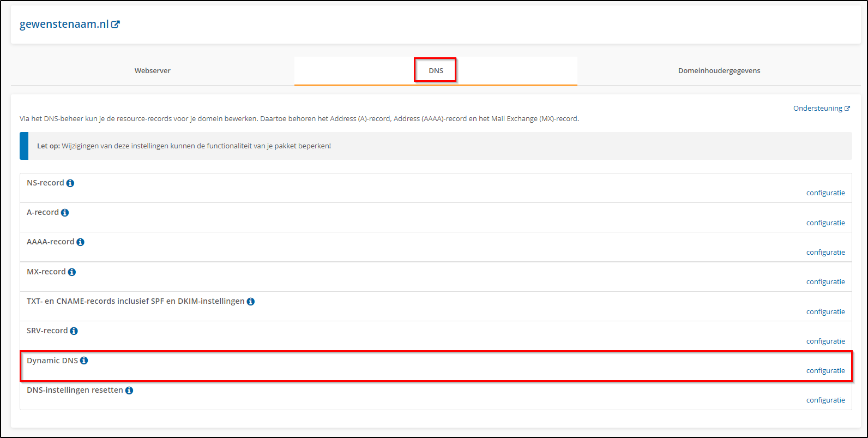Open MX-record info tooltip icon
868x438 pixels.
pyautogui.click(x=71, y=272)
